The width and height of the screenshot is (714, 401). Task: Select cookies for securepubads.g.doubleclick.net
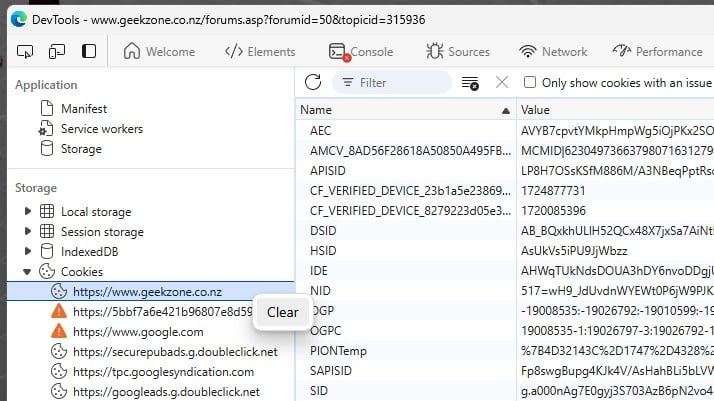point(175,352)
